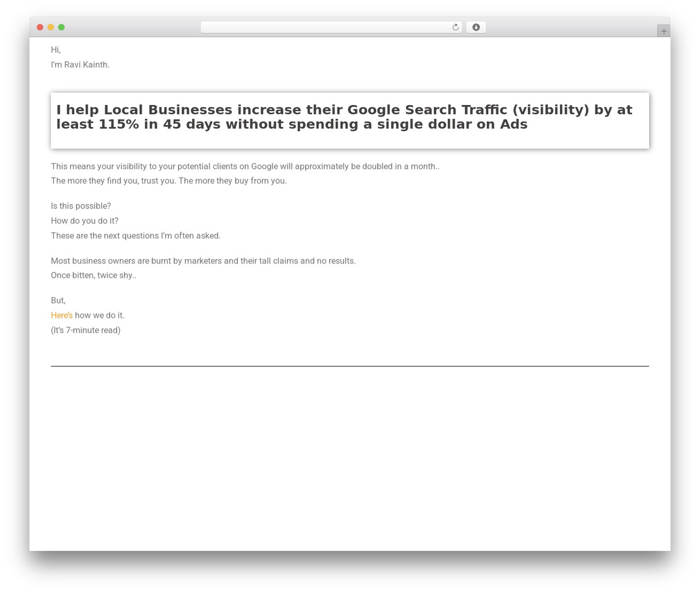
Task: Click "These are the next questions" line
Action: point(136,236)
